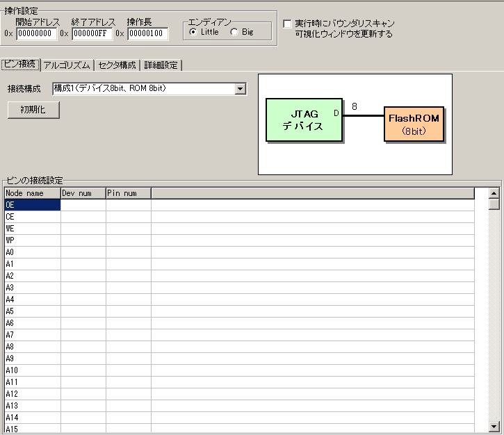The width and height of the screenshot is (504, 435).
Task: Select the Big endian radio button
Action: 234,33
